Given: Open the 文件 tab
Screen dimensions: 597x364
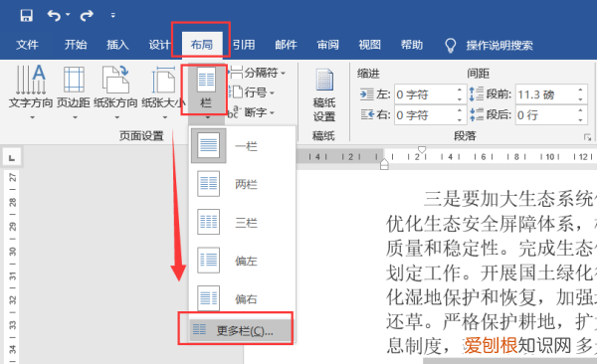Looking at the screenshot, I should [x=27, y=45].
